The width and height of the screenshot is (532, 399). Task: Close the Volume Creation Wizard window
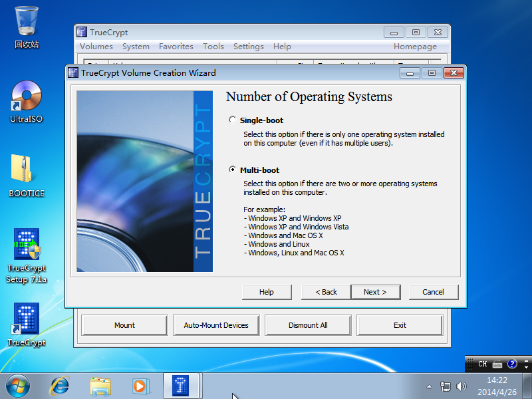(454, 73)
